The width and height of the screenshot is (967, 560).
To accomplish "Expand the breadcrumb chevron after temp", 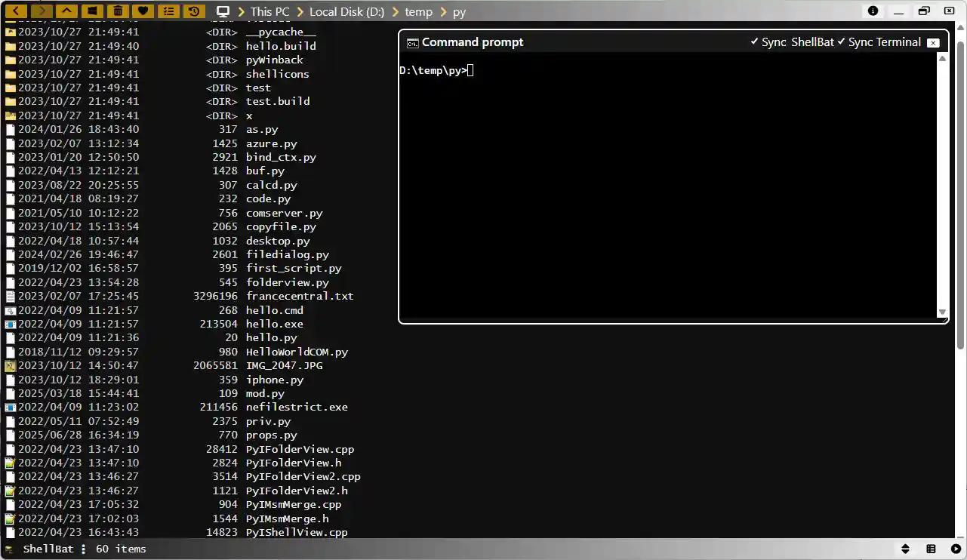I will tap(444, 11).
